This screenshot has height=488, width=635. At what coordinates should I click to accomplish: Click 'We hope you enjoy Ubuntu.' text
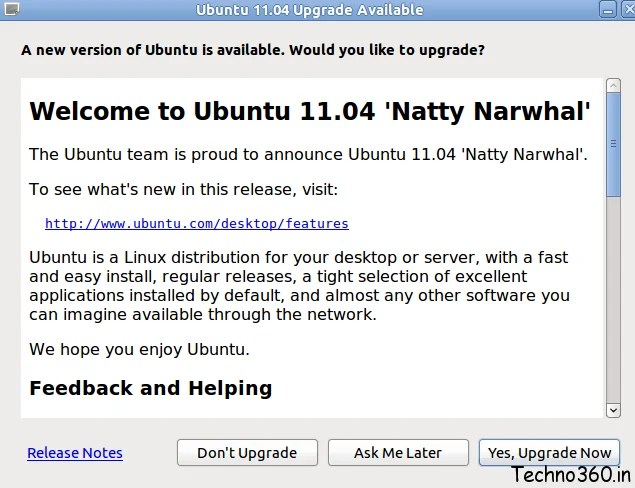coord(139,349)
